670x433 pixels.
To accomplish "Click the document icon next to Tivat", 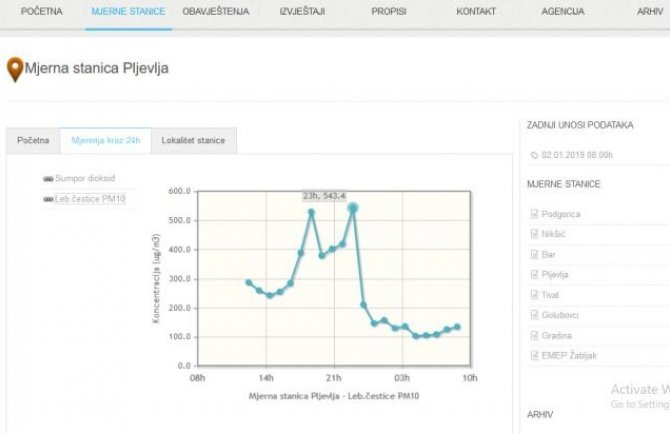I will click(534, 294).
